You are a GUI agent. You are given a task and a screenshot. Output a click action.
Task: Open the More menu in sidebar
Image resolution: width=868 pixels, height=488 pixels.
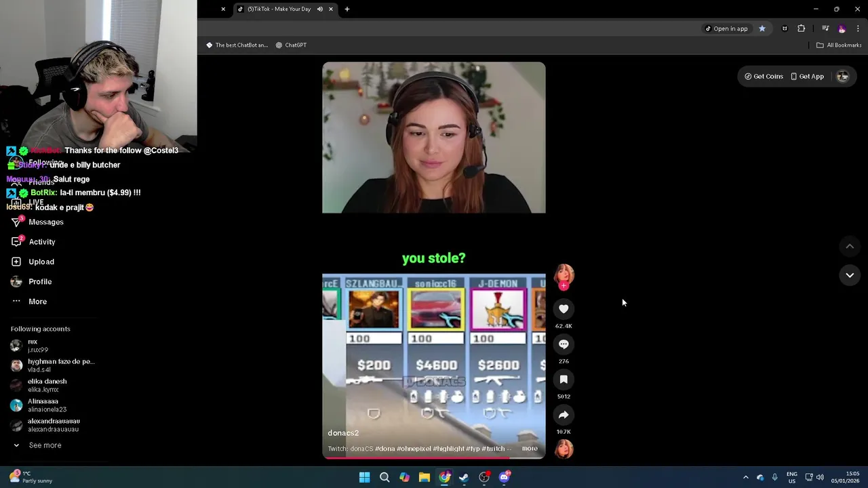tap(37, 302)
